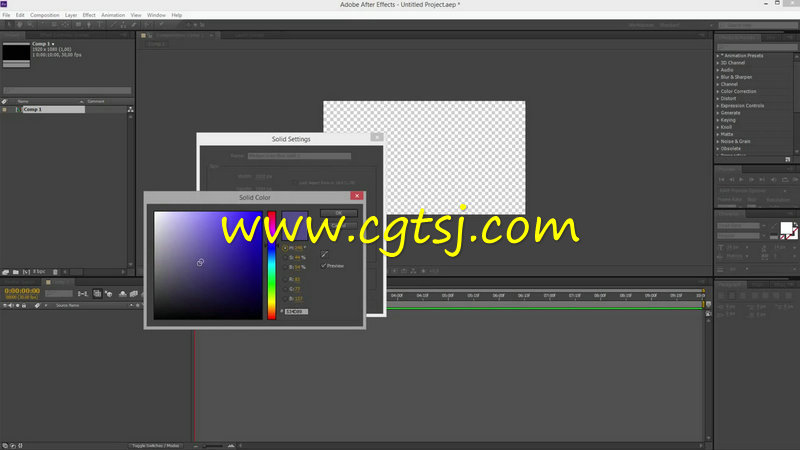Viewport: 800px width, 450px height.
Task: Open the Layer menu
Action: [x=71, y=15]
